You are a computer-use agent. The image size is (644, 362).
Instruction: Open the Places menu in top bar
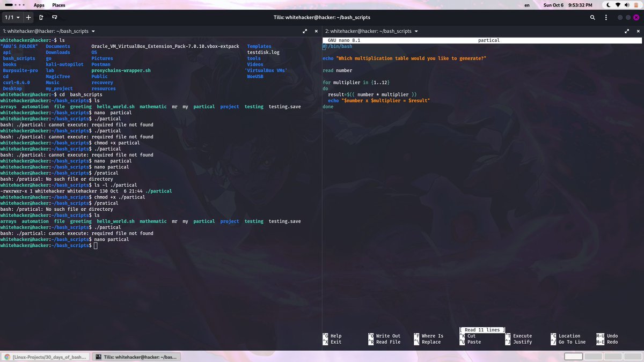tap(58, 5)
